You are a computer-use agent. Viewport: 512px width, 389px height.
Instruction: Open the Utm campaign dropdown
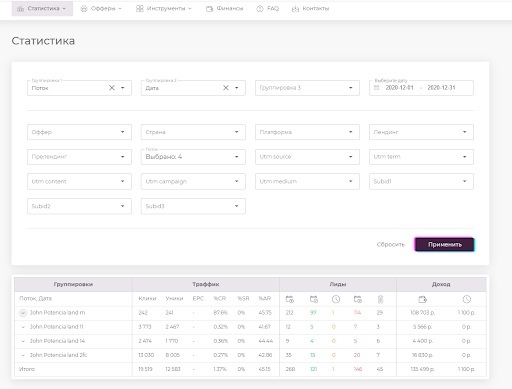pos(193,181)
